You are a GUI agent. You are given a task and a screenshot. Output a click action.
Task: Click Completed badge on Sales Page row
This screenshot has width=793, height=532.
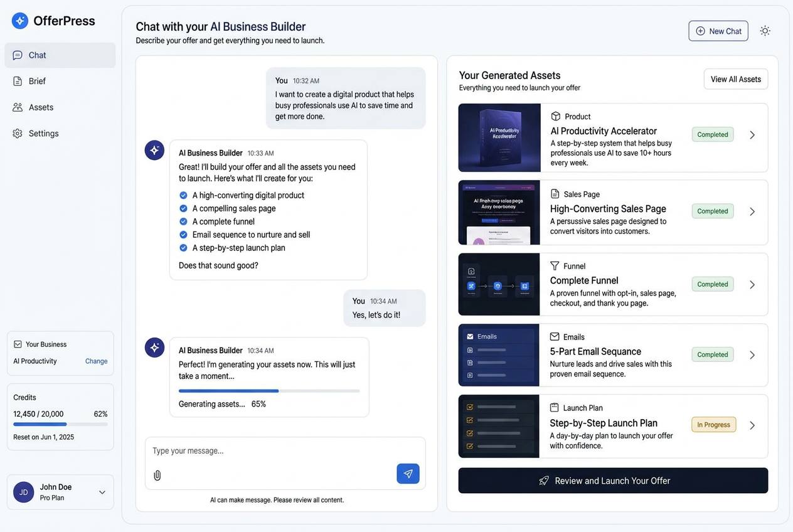pos(713,211)
